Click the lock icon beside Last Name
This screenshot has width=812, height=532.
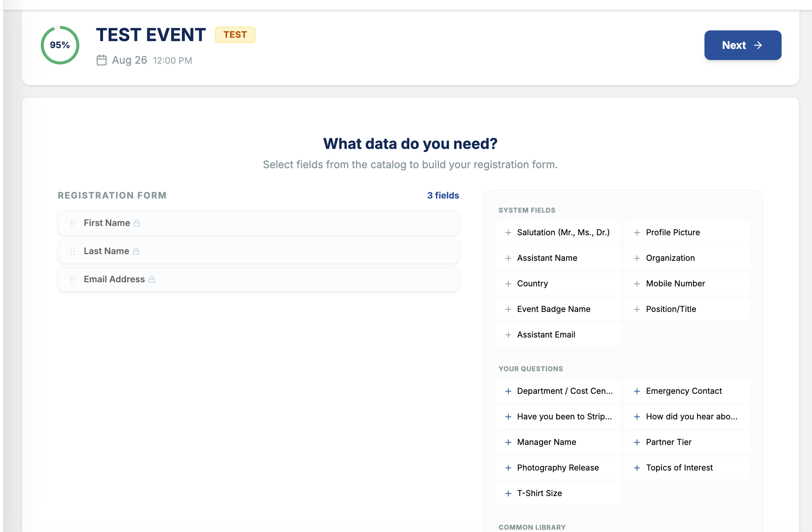tap(136, 251)
